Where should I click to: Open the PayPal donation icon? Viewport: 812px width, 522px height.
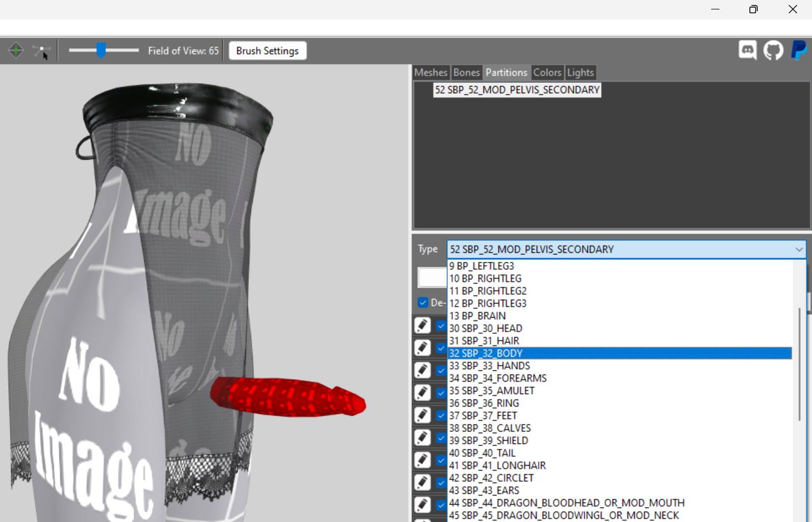tap(799, 50)
